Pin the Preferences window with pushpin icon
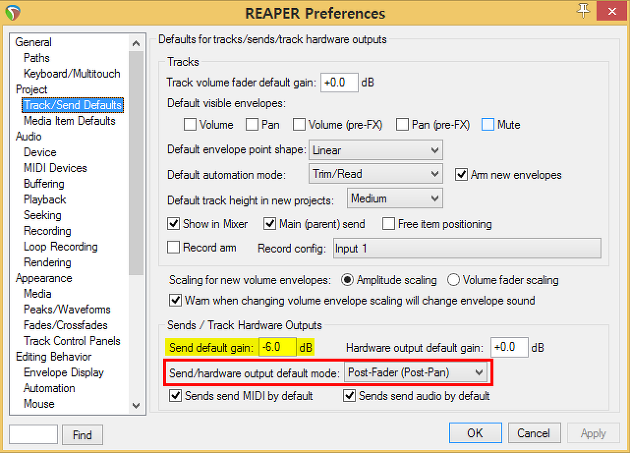This screenshot has width=630, height=453. tap(583, 11)
